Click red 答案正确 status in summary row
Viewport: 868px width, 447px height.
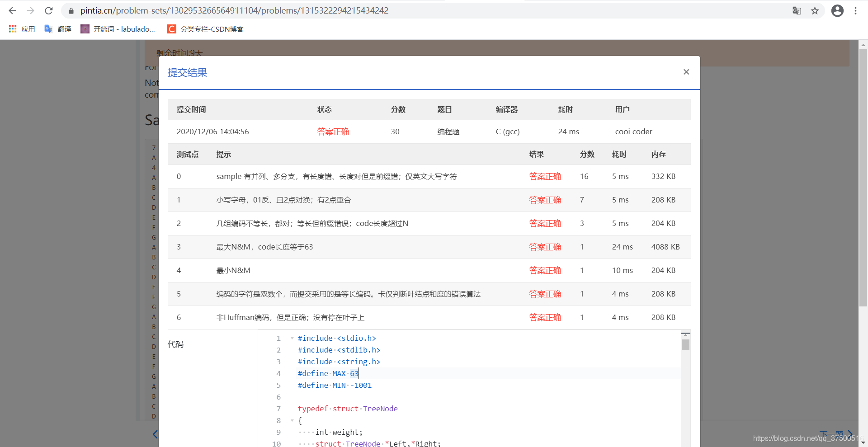(x=333, y=132)
